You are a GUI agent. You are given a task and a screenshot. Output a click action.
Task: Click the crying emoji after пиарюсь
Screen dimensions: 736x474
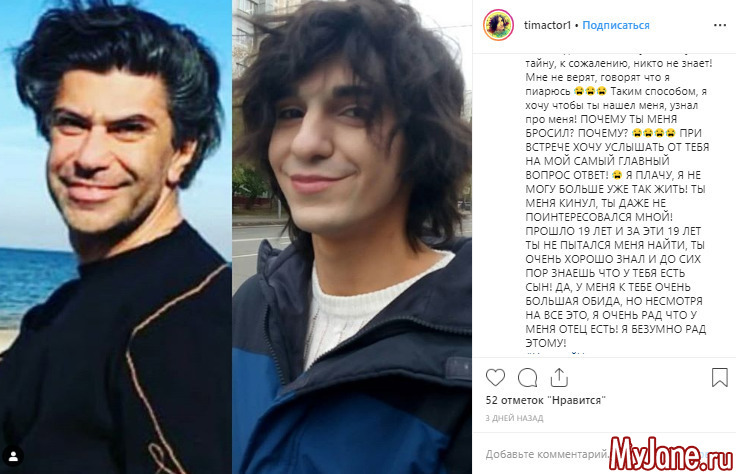click(x=590, y=91)
